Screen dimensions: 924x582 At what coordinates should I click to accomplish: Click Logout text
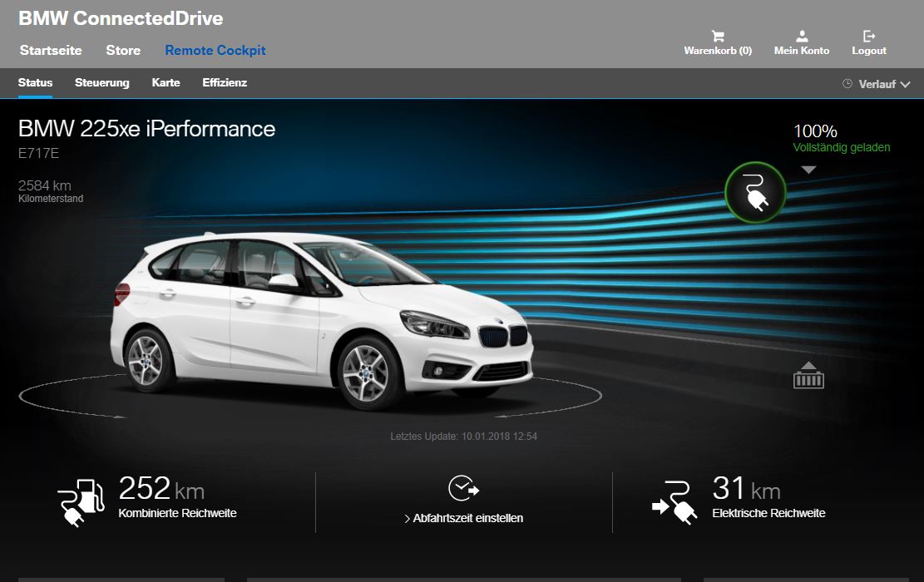tap(869, 51)
